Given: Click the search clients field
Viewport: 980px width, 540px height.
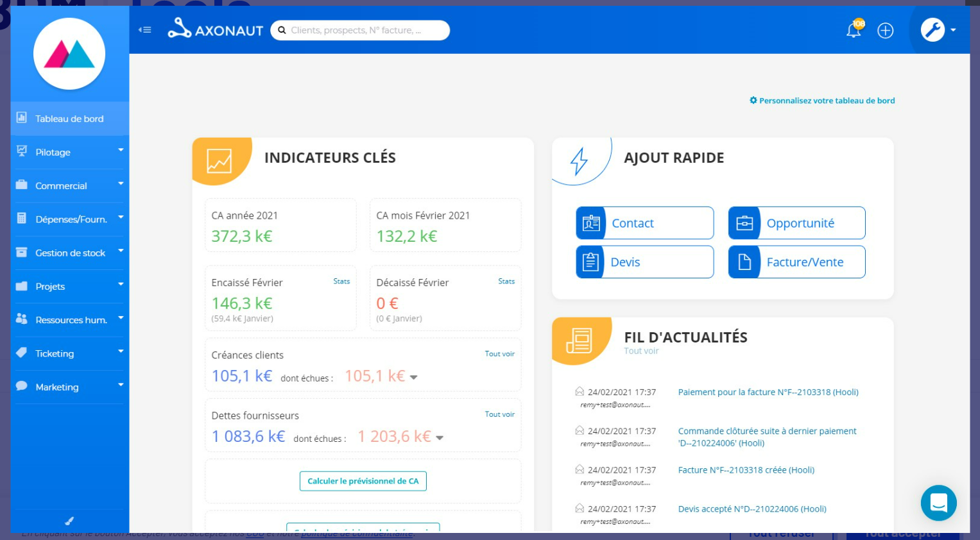Looking at the screenshot, I should point(359,30).
